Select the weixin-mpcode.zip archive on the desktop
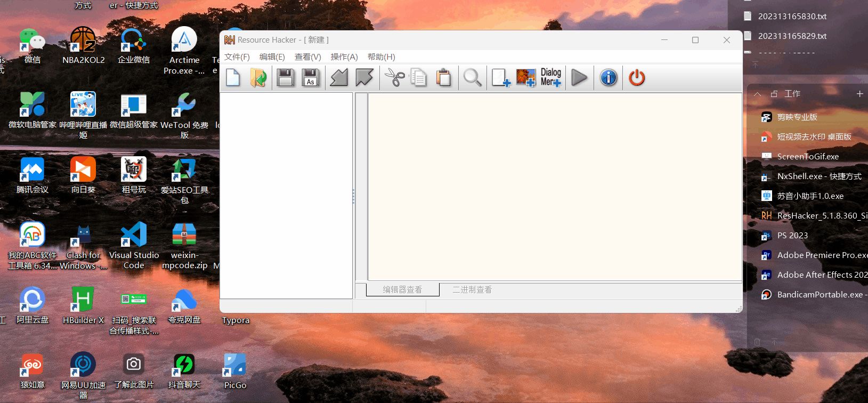The height and width of the screenshot is (403, 868). click(184, 246)
